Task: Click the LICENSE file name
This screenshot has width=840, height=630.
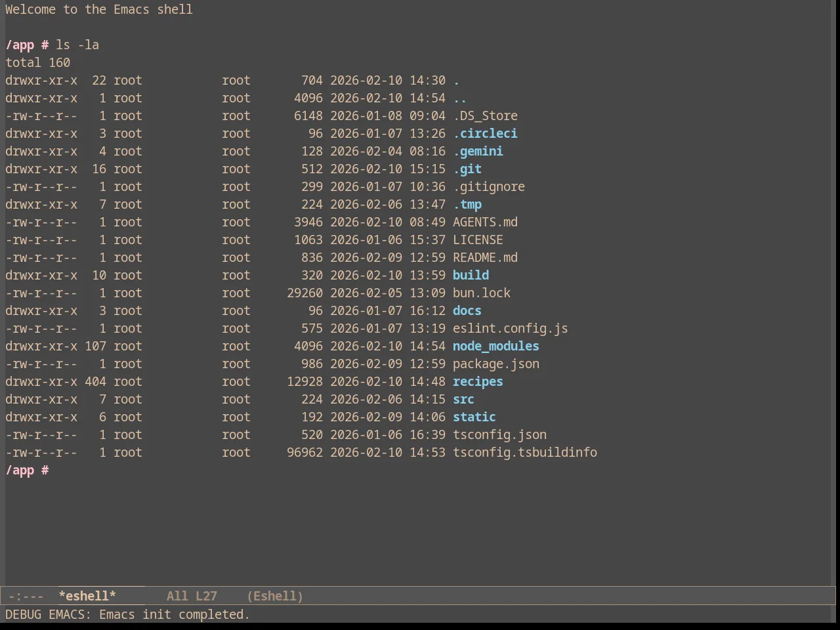Action: (478, 240)
